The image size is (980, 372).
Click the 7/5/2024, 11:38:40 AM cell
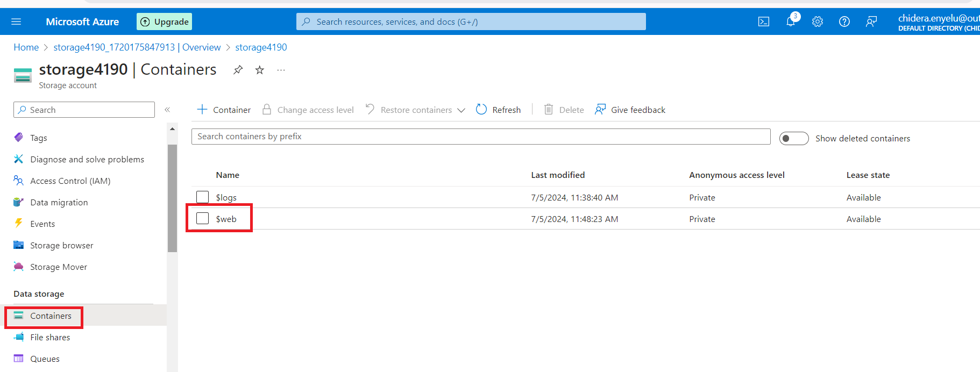[x=574, y=197]
